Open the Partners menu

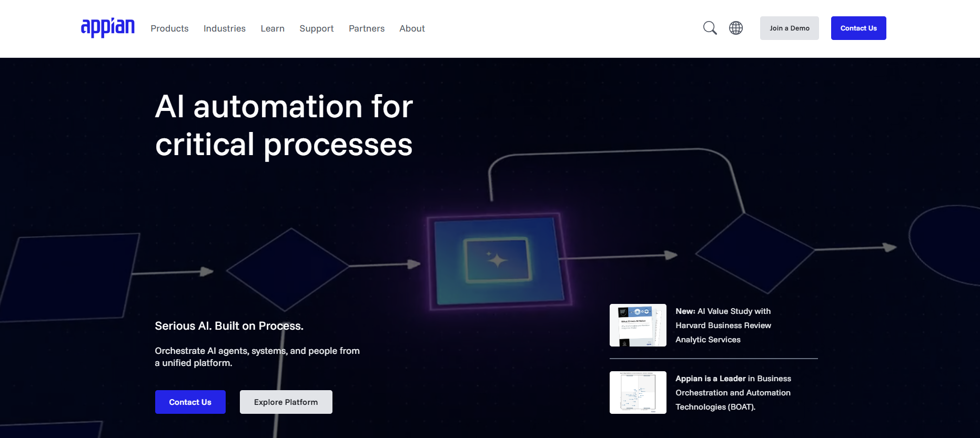(x=367, y=28)
